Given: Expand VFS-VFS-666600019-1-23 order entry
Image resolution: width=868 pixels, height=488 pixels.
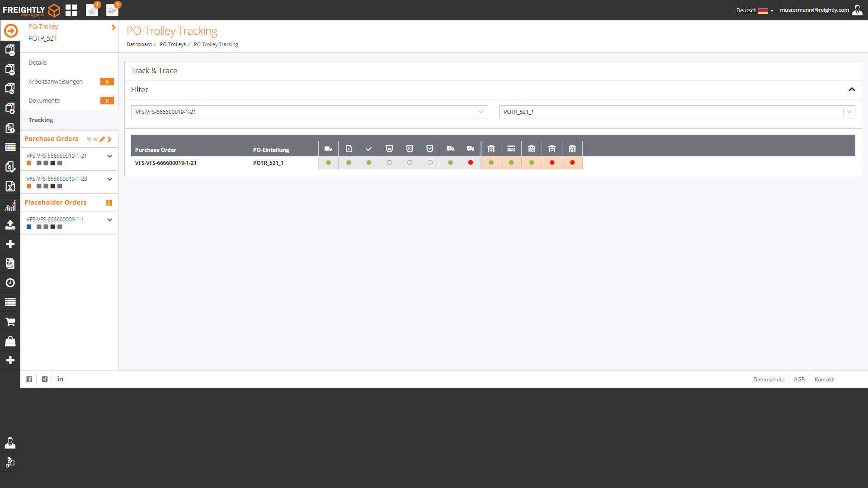Looking at the screenshot, I should point(109,179).
